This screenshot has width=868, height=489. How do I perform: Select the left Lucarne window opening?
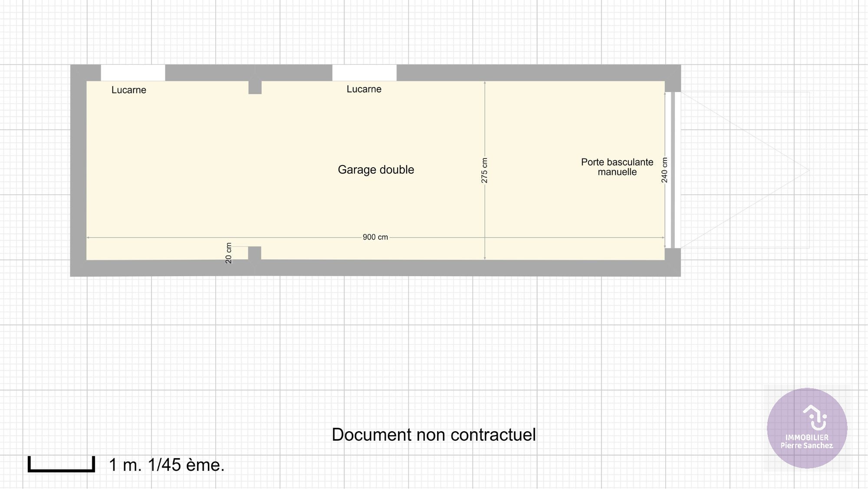click(x=133, y=73)
